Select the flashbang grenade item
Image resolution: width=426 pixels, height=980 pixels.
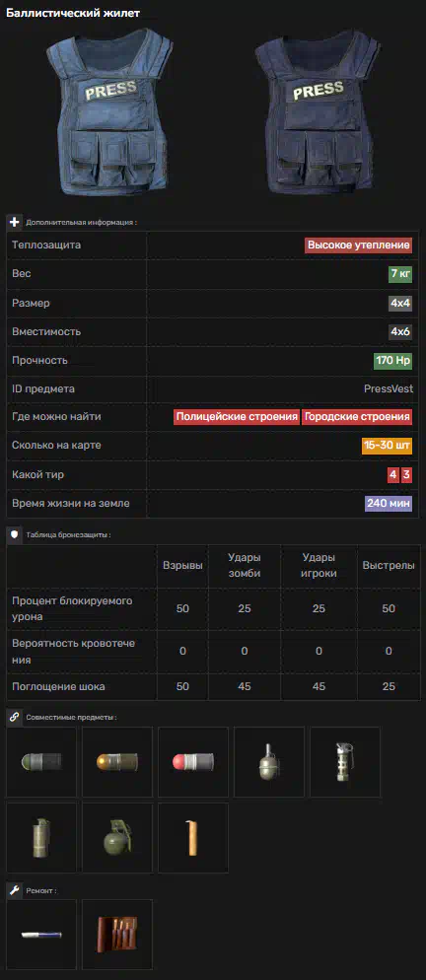pyautogui.click(x=345, y=762)
